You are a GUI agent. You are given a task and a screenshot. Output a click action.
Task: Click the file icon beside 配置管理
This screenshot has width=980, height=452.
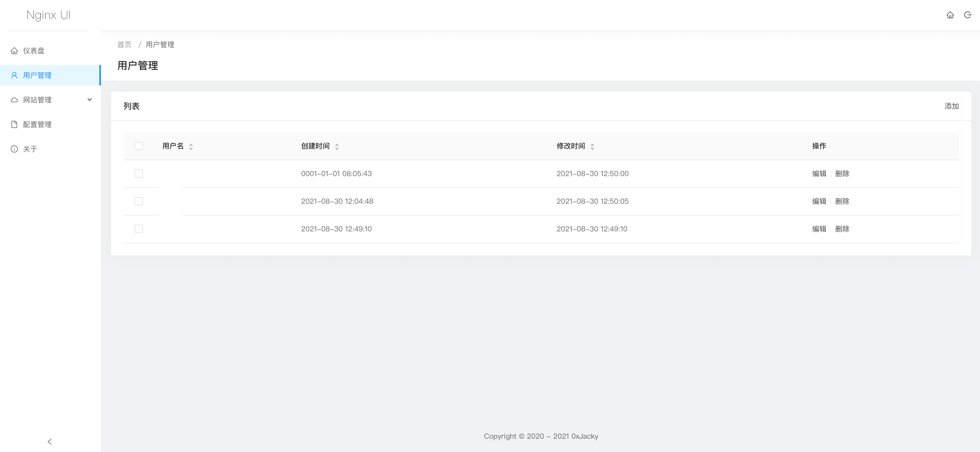tap(14, 124)
